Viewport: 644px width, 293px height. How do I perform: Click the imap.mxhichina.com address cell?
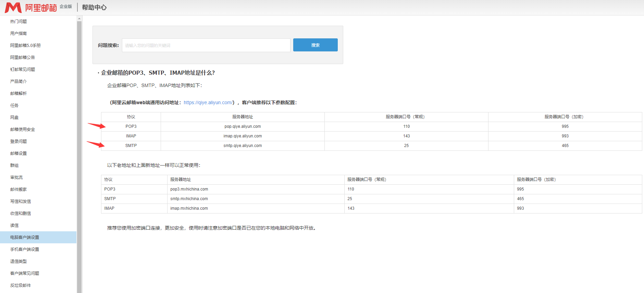coord(256,208)
